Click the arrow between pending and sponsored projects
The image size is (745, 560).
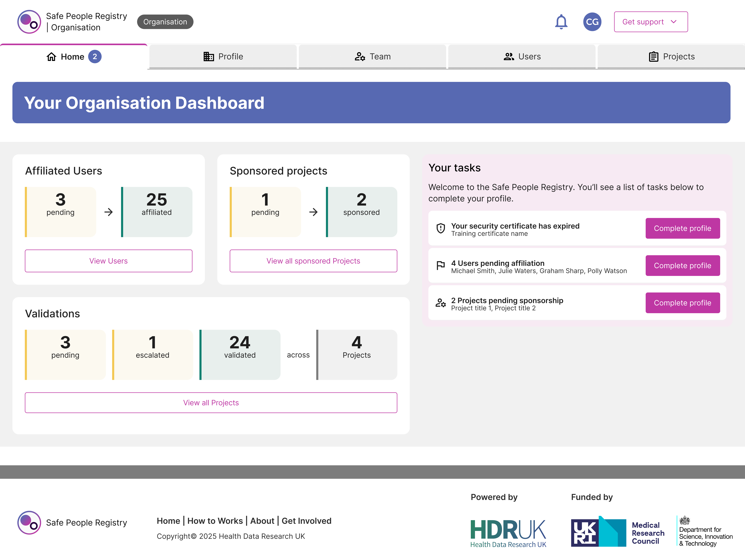click(x=313, y=212)
